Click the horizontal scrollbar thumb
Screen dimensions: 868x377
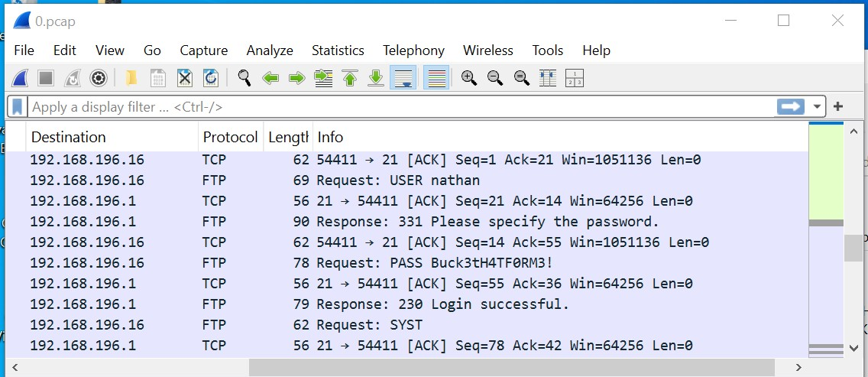point(511,367)
